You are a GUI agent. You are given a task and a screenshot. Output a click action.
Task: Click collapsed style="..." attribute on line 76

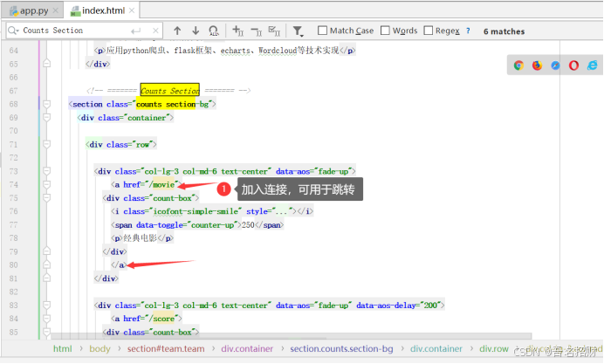[x=271, y=211]
